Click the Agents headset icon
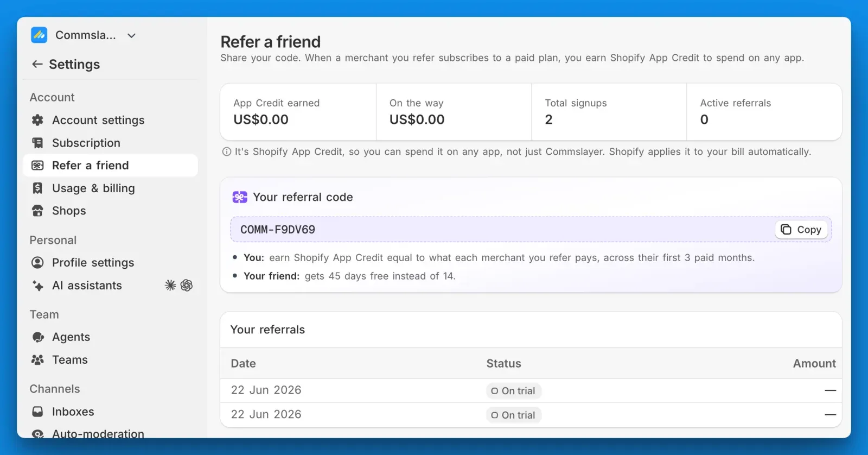The width and height of the screenshot is (868, 455). [x=37, y=337]
